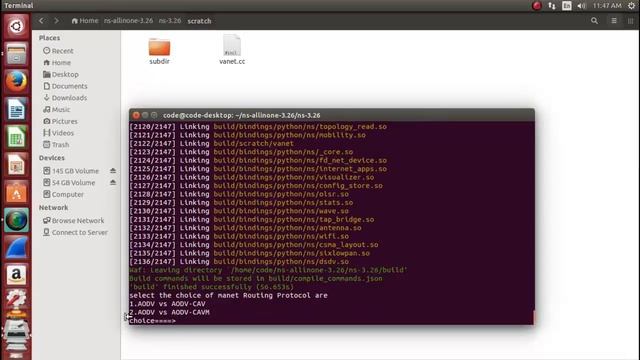The image size is (640, 360).
Task: Click the '2.AODV vs AODV-CAVM' terminal line
Action: [169, 312]
